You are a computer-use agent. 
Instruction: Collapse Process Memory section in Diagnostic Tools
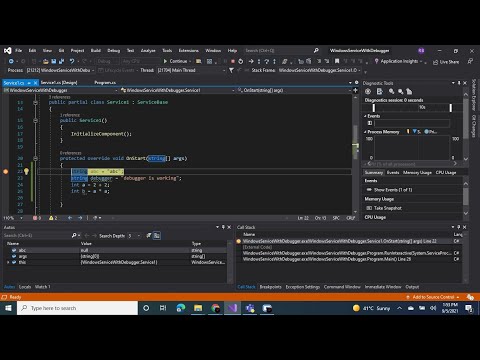tap(365, 132)
